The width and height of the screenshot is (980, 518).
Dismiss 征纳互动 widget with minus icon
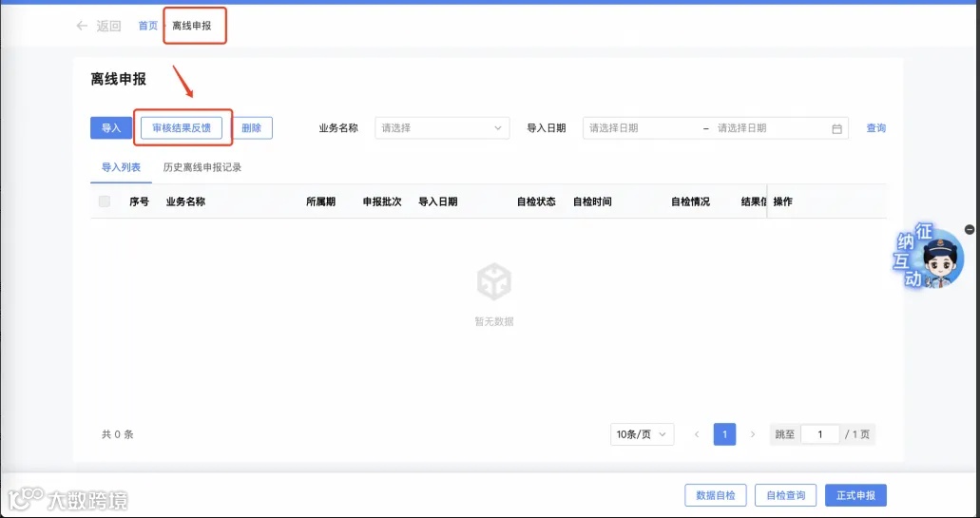(x=970, y=229)
